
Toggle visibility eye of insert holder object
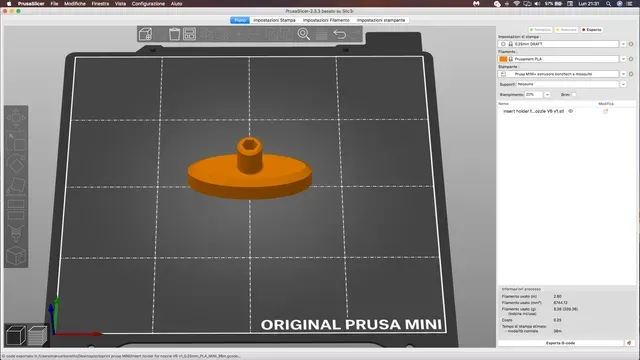tap(571, 111)
